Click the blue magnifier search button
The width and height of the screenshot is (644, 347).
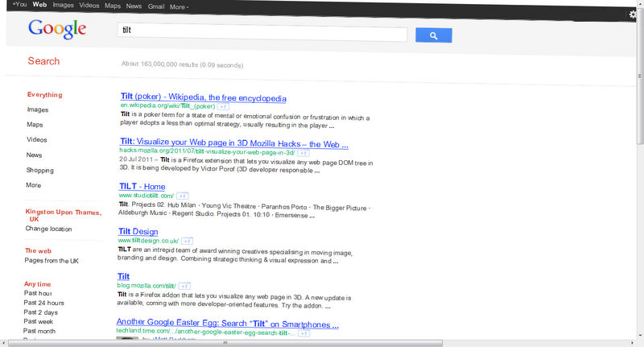tap(433, 35)
